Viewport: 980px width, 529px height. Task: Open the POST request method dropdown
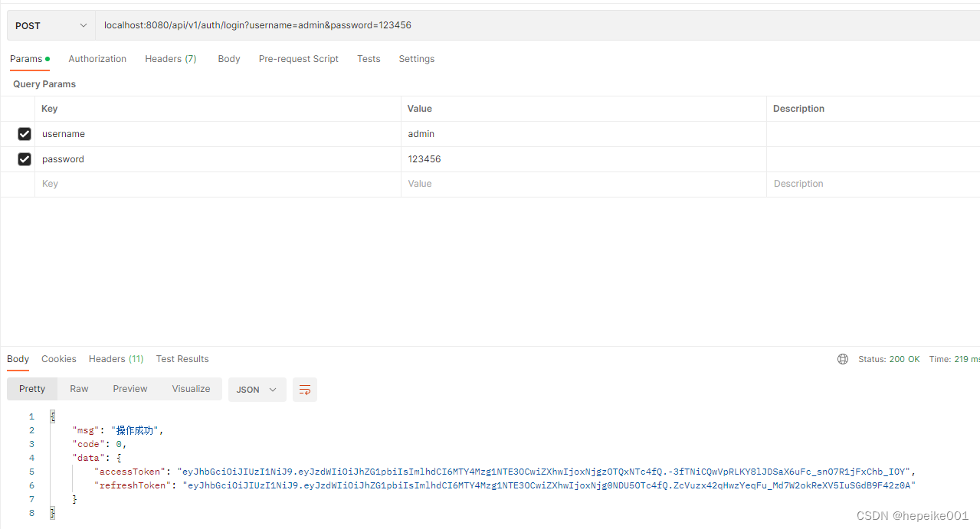pyautogui.click(x=50, y=24)
